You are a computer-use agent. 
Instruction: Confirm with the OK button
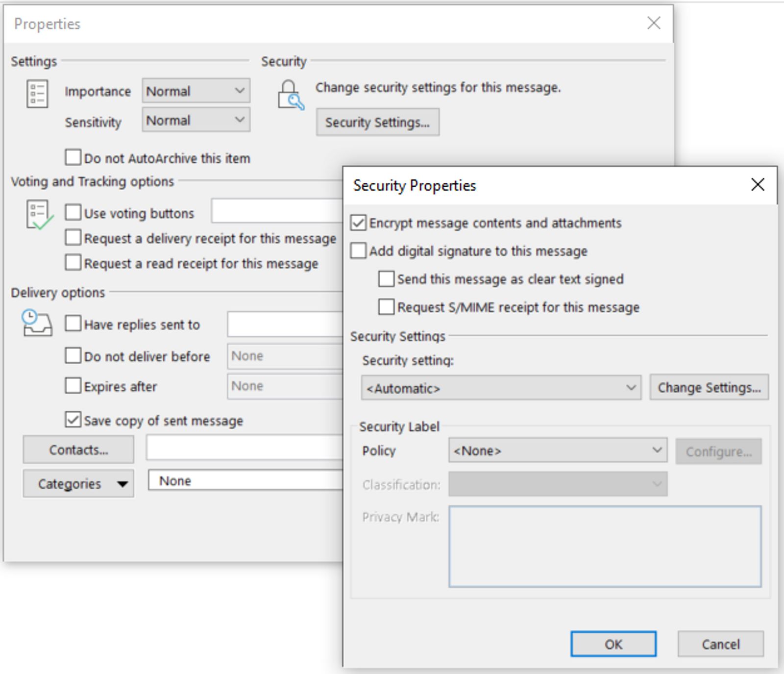[613, 644]
